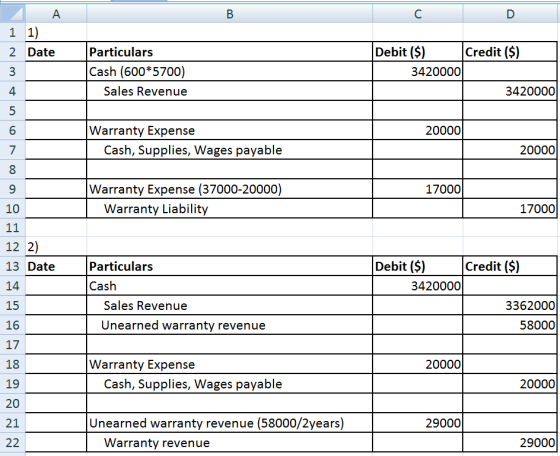Select 'Warranty revenue' cell in row 22
The image size is (560, 456).
click(230, 443)
